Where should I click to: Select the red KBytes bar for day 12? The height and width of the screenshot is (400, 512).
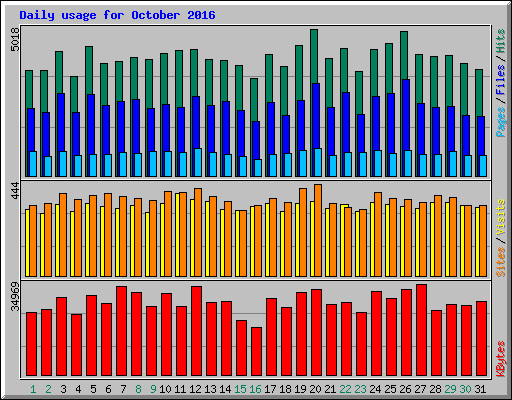(196, 331)
